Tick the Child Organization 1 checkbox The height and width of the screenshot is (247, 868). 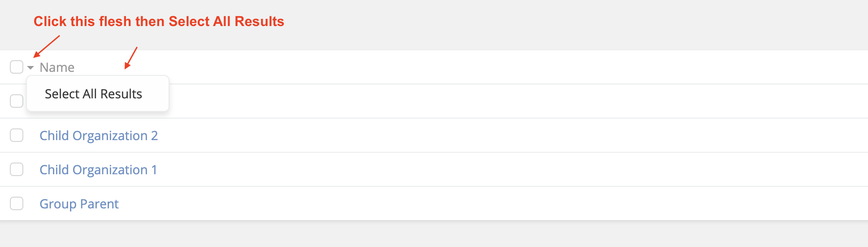17,169
